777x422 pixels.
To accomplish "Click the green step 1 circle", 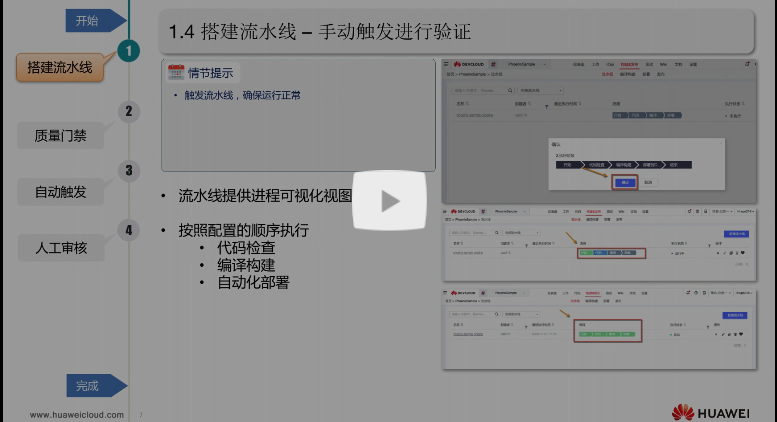I will (129, 51).
